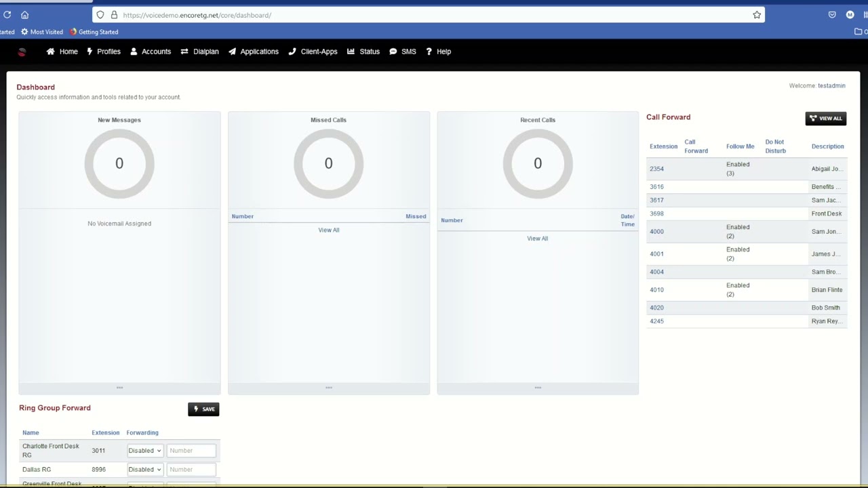Go to browser home page icon

(25, 15)
